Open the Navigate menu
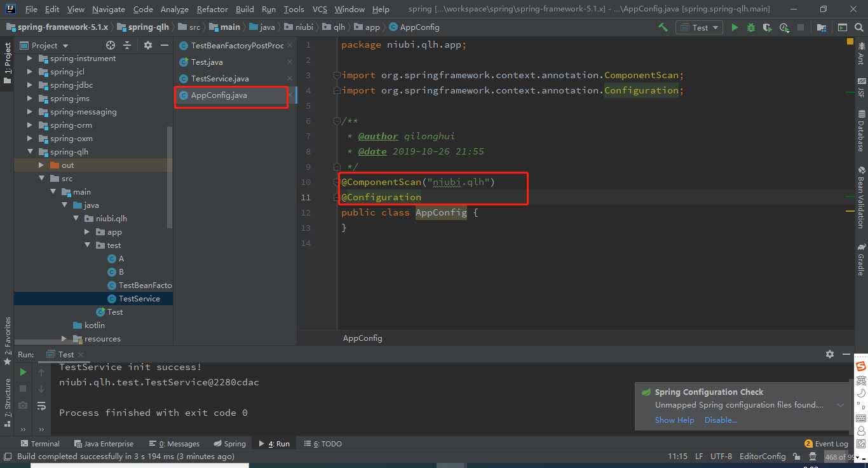This screenshot has width=868, height=468. pos(109,9)
